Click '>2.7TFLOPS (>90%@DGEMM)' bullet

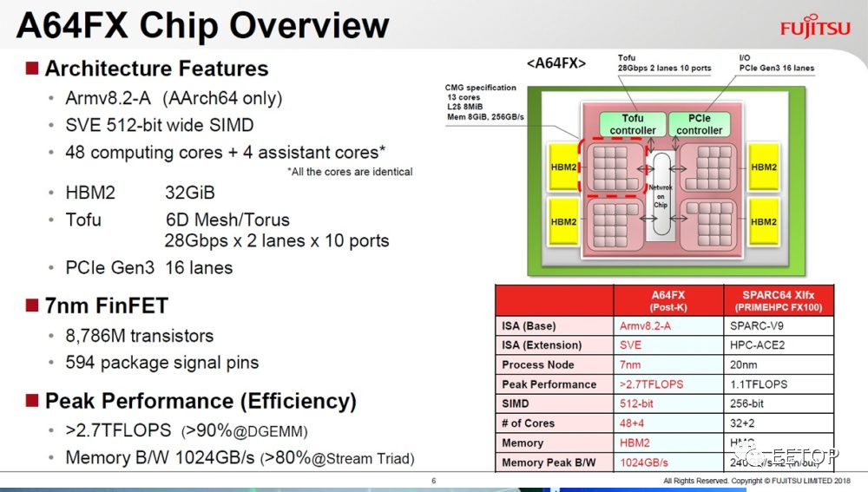tap(186, 430)
